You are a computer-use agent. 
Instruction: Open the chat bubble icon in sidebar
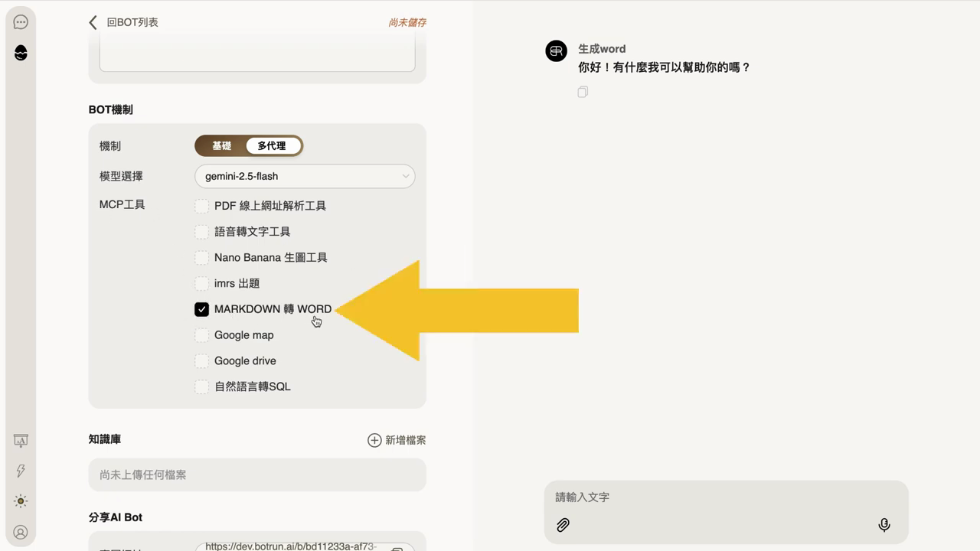[x=21, y=22]
